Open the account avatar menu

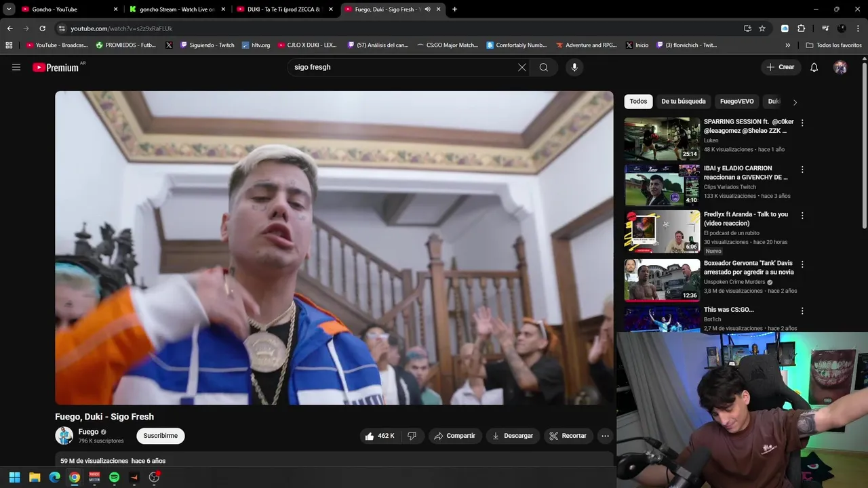tap(840, 67)
